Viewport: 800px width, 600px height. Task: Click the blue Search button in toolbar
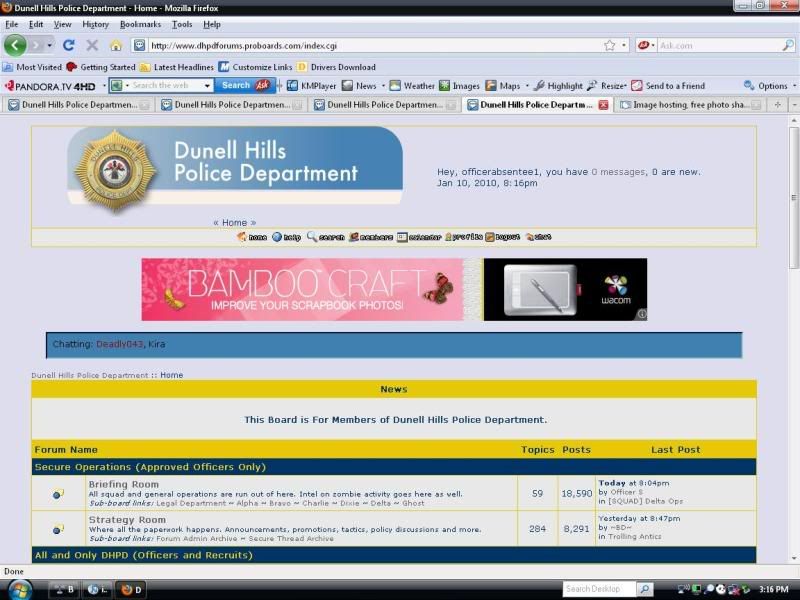tap(235, 86)
